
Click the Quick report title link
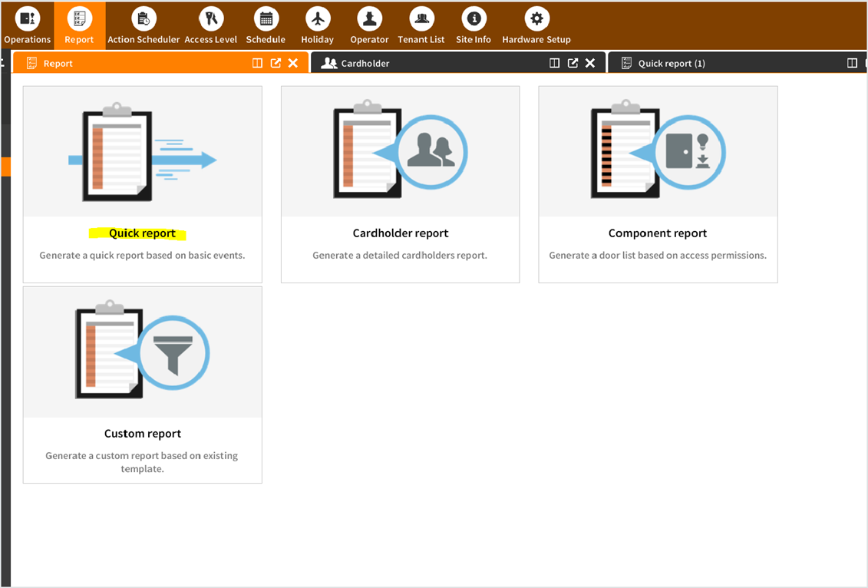click(x=142, y=233)
